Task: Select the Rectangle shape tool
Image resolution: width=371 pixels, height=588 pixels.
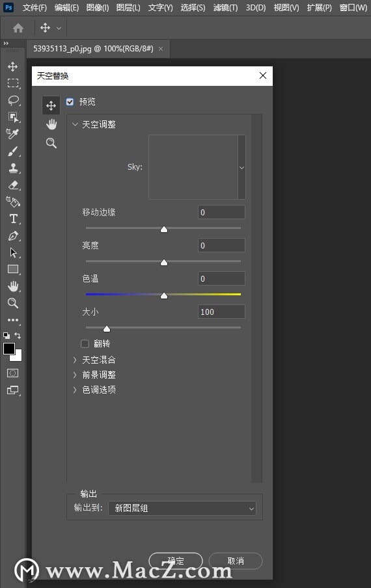Action: pos(13,269)
